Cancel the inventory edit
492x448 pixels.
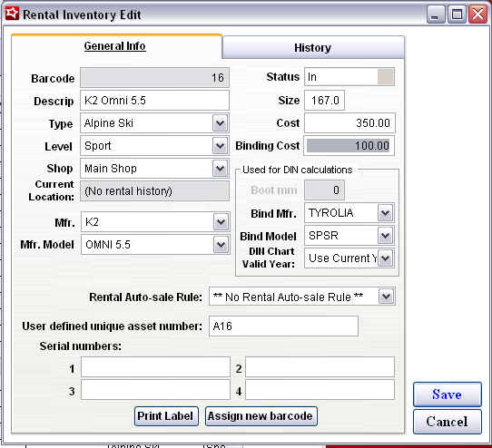448,422
